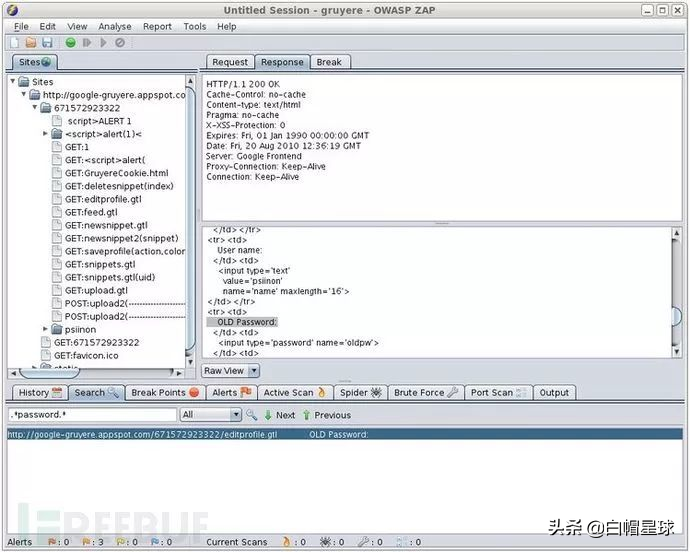Open the Tools menu
The image size is (690, 552).
pos(195,26)
